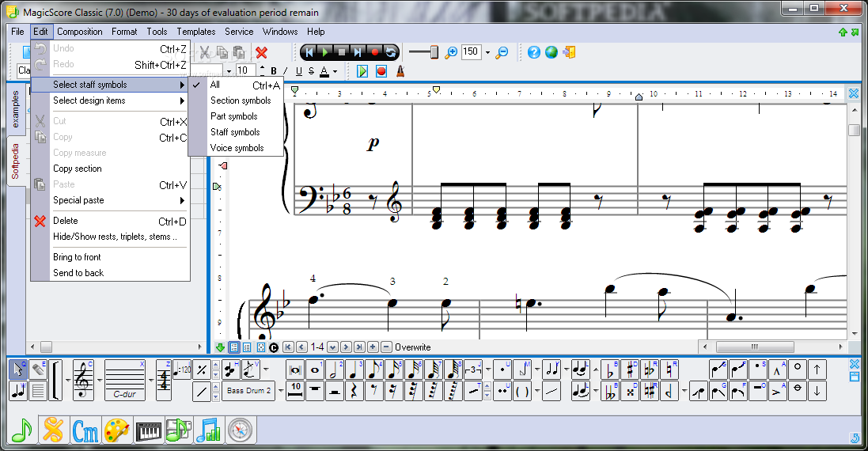This screenshot has height=451, width=868.
Task: Switch to the examples side tab
Action: click(15, 108)
